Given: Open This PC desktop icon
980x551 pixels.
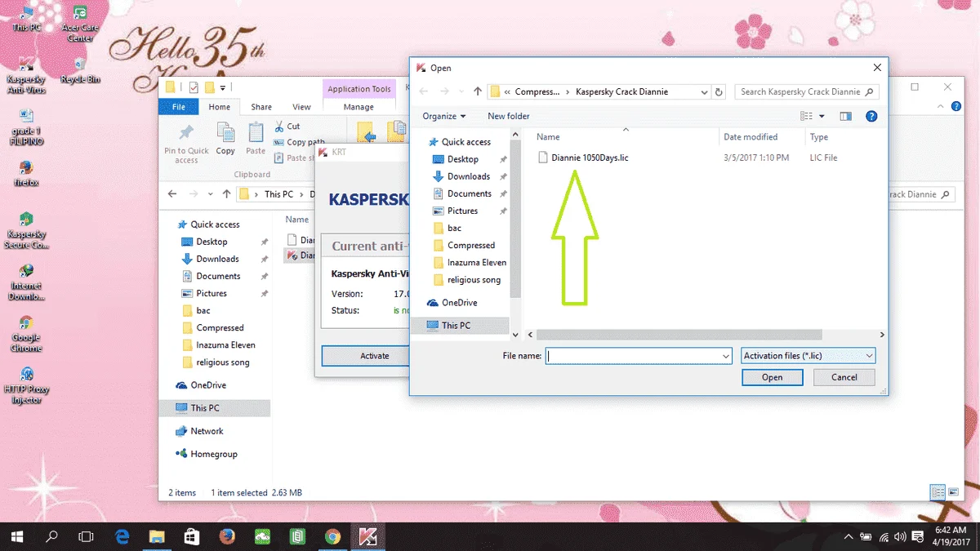Looking at the screenshot, I should (26, 18).
